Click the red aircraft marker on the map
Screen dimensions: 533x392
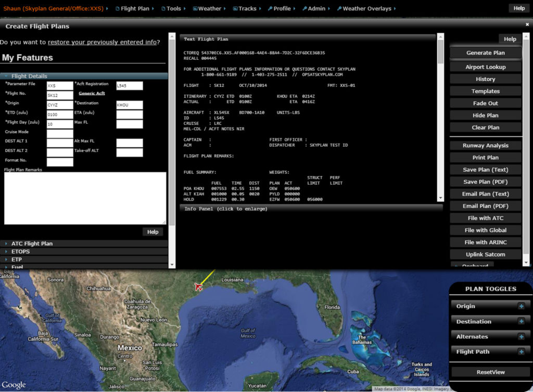click(x=198, y=287)
